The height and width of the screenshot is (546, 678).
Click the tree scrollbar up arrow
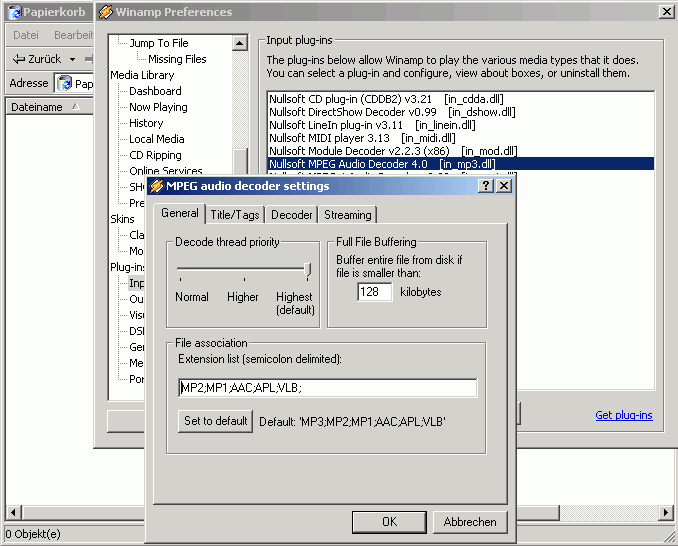tap(240, 43)
